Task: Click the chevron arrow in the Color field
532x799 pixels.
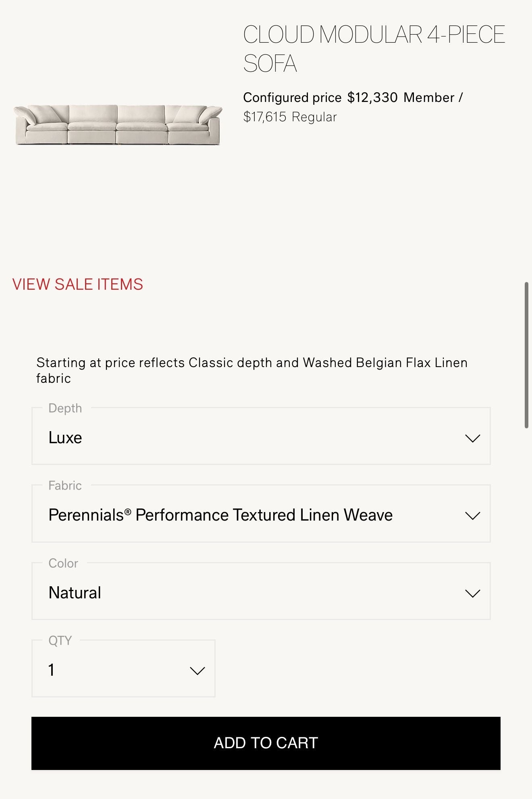Action: [x=472, y=593]
